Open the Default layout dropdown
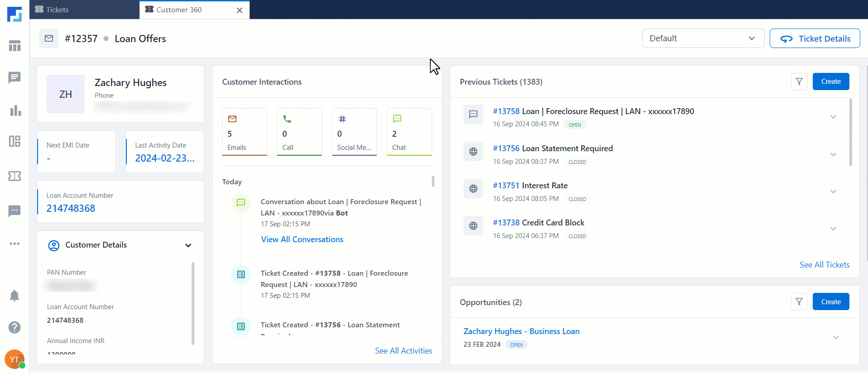The height and width of the screenshot is (373, 868). [703, 38]
